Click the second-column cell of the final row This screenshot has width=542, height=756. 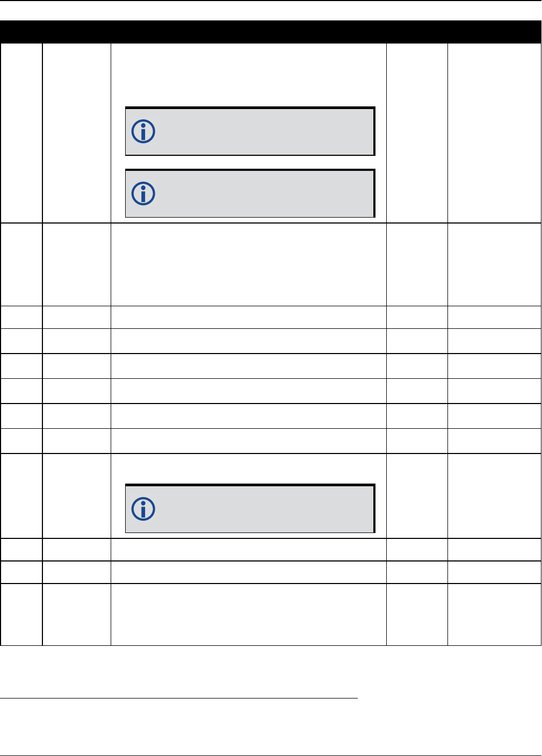click(x=76, y=615)
